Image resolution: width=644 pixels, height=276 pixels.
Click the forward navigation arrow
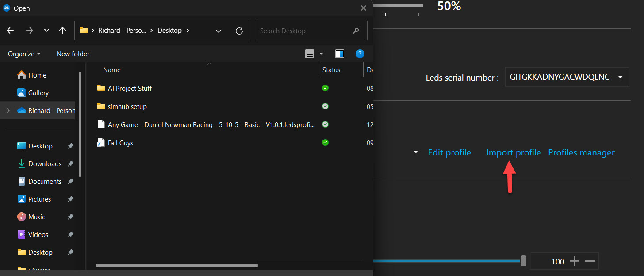click(x=29, y=30)
